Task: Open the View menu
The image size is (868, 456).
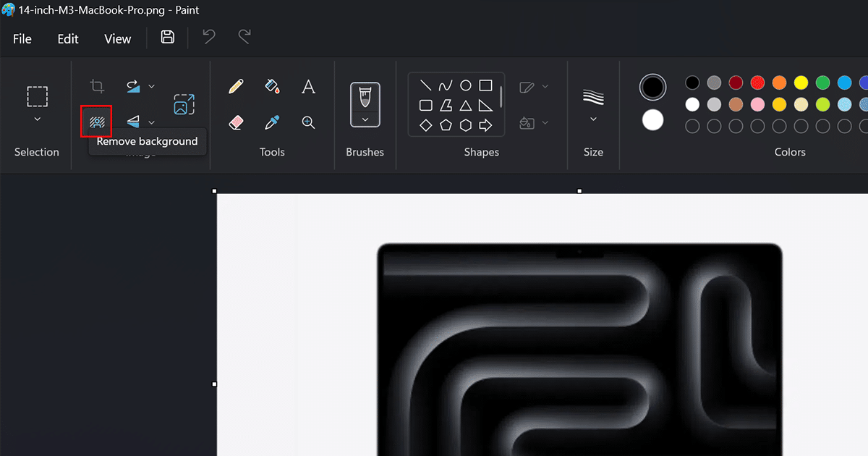Action: [117, 39]
